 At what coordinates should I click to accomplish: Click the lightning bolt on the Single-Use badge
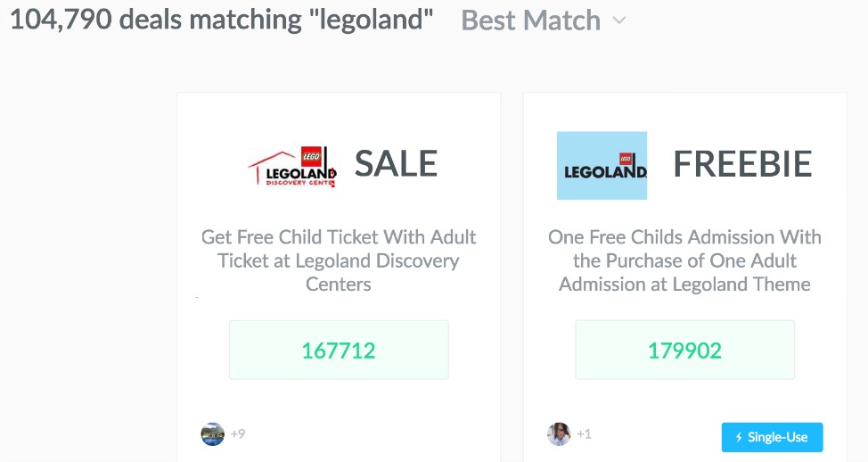(x=738, y=437)
